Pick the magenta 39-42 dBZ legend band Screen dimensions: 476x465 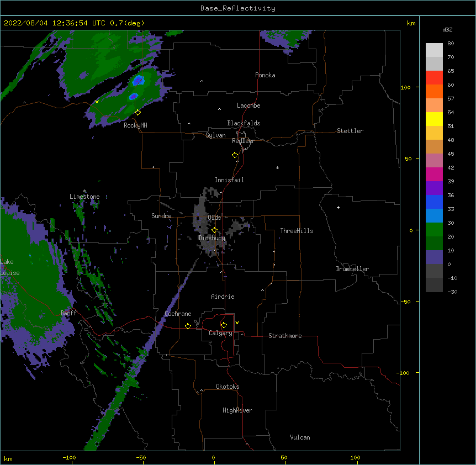[x=434, y=174]
